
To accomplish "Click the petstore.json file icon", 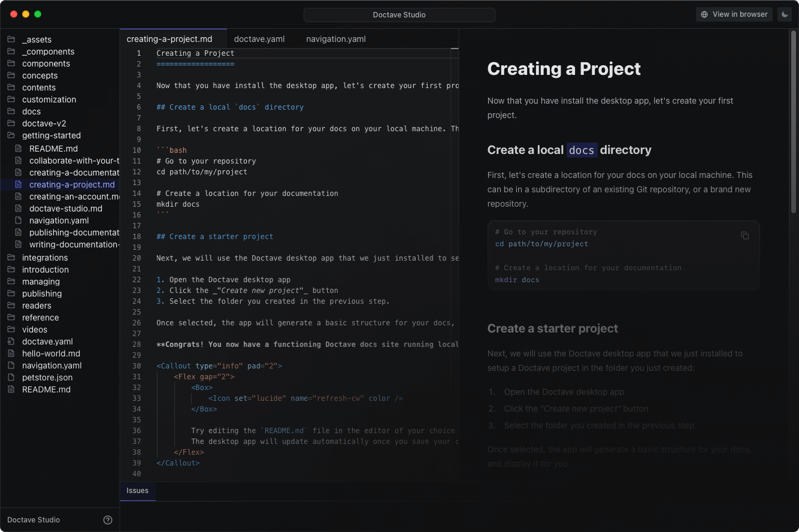I will tap(11, 377).
